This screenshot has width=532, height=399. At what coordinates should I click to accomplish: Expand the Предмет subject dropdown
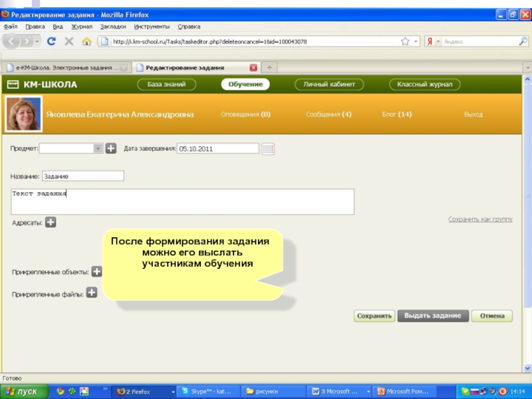coord(98,149)
